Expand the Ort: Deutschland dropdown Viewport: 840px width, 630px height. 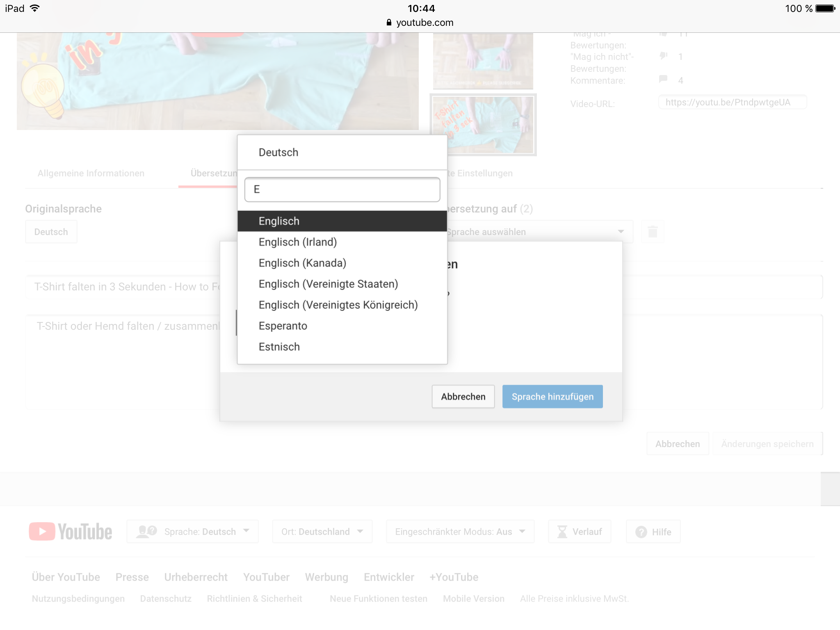[322, 532]
